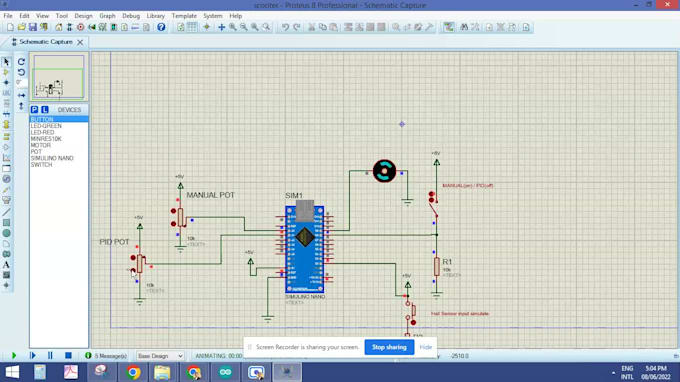Click the blue Pan/center crosshair icon
This screenshot has height=382, width=680.
221,27
